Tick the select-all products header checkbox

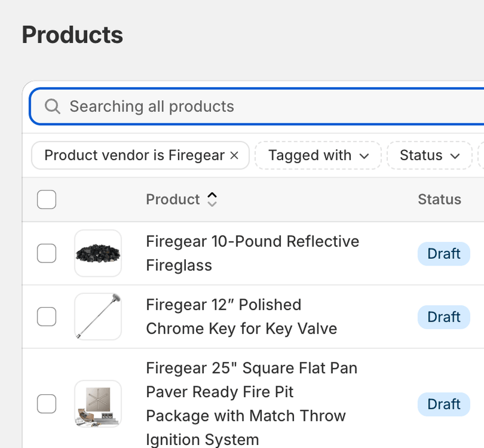(x=47, y=200)
